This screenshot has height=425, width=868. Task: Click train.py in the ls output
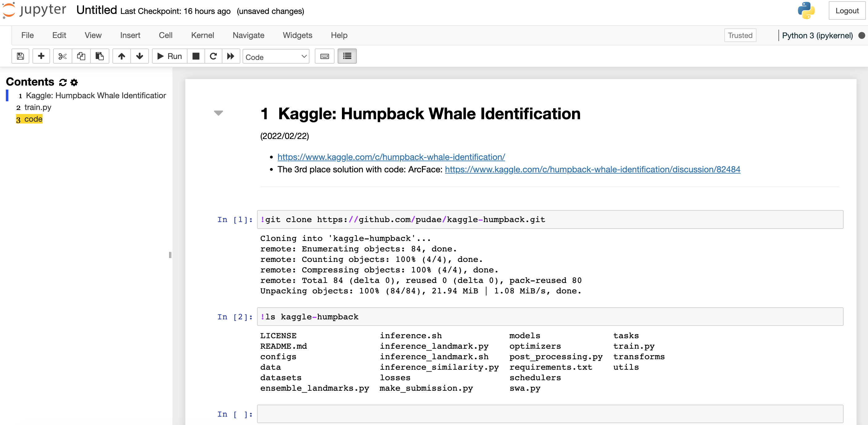tap(634, 346)
